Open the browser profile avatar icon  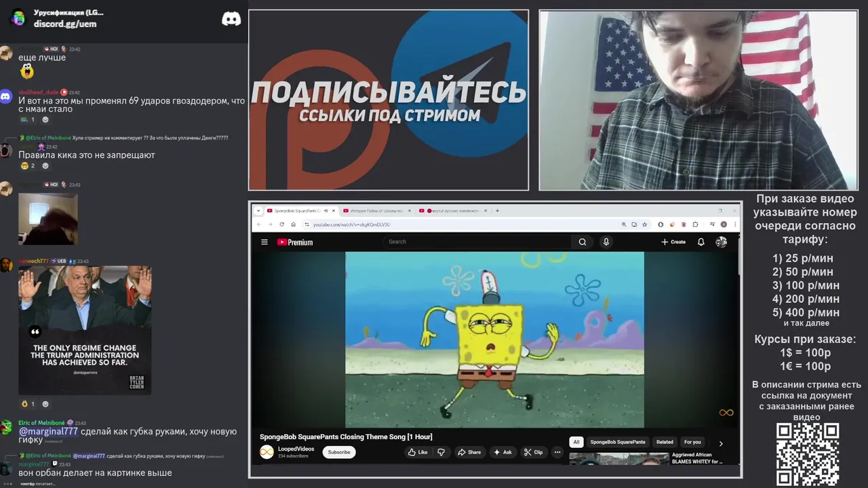pyautogui.click(x=724, y=224)
